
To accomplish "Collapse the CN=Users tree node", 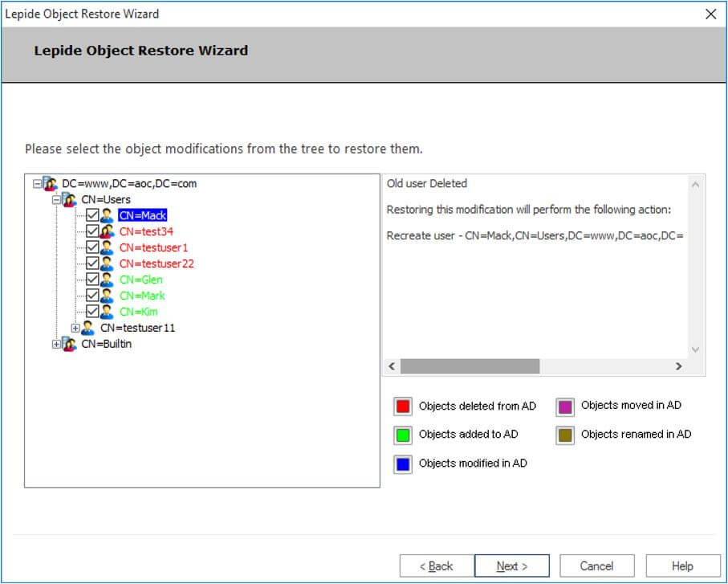I will click(56, 200).
